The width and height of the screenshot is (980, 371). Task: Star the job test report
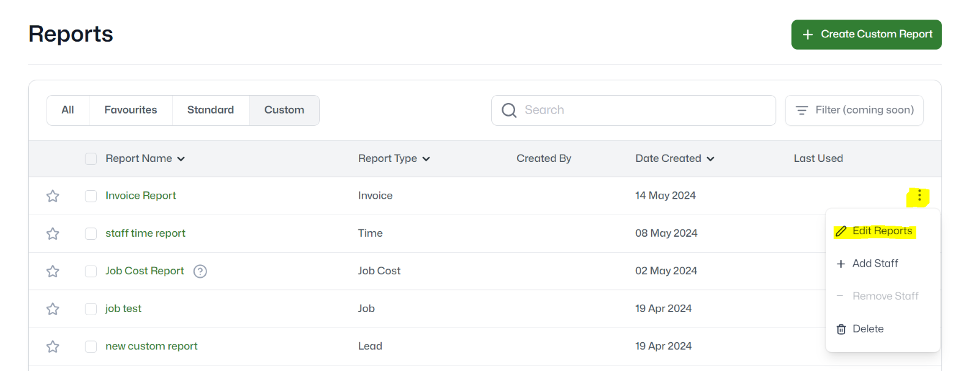[x=53, y=308]
